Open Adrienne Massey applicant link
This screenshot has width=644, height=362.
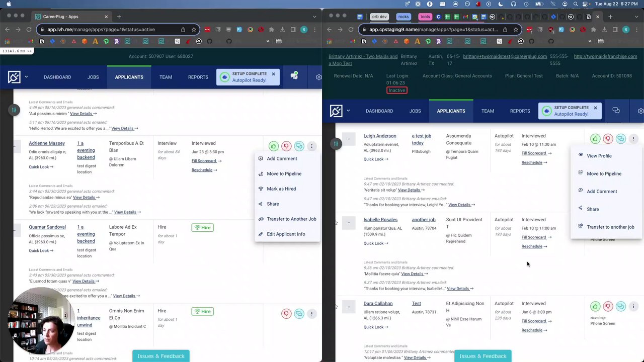(x=47, y=143)
